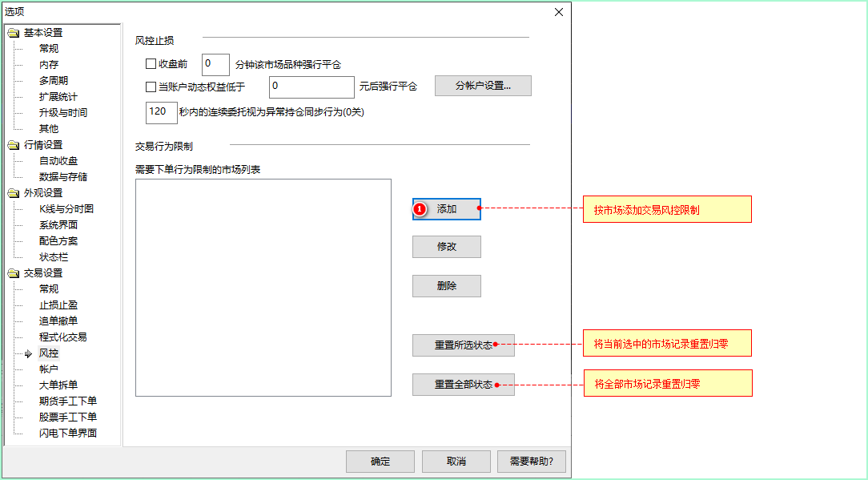The height and width of the screenshot is (480, 868).
Task: Click inside the restricted market list box
Action: point(263,288)
